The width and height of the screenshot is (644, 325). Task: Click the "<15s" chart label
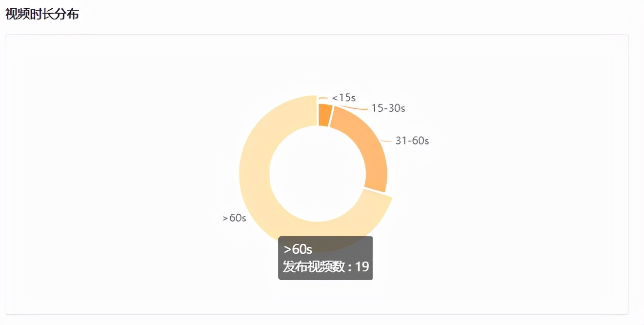[x=344, y=98]
